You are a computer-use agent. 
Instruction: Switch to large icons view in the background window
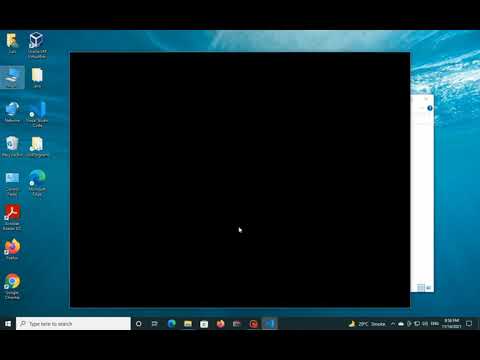tap(428, 287)
